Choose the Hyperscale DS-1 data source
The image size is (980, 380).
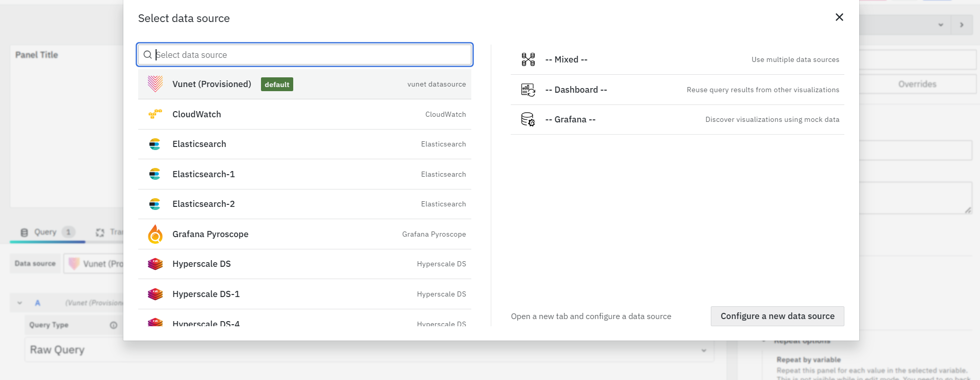click(x=304, y=294)
